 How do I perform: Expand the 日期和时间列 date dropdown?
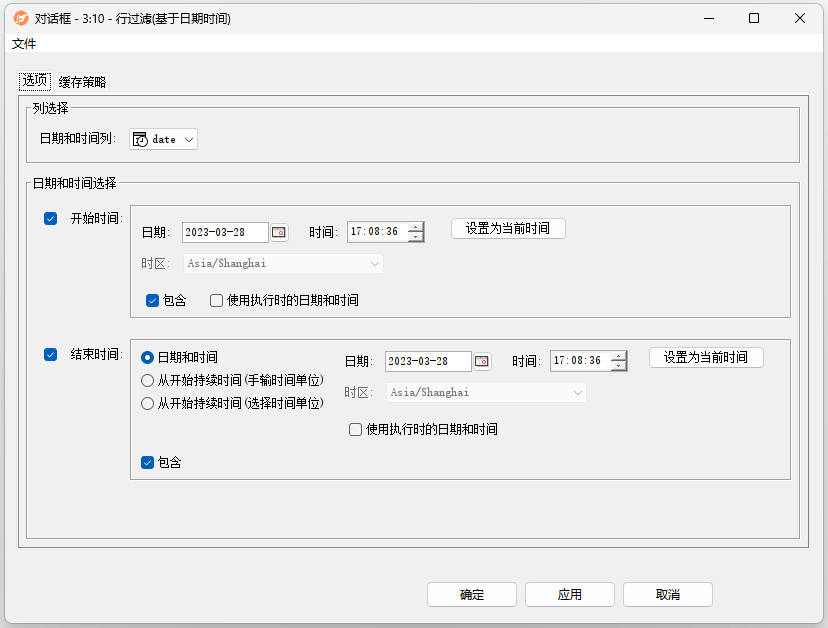click(x=164, y=140)
